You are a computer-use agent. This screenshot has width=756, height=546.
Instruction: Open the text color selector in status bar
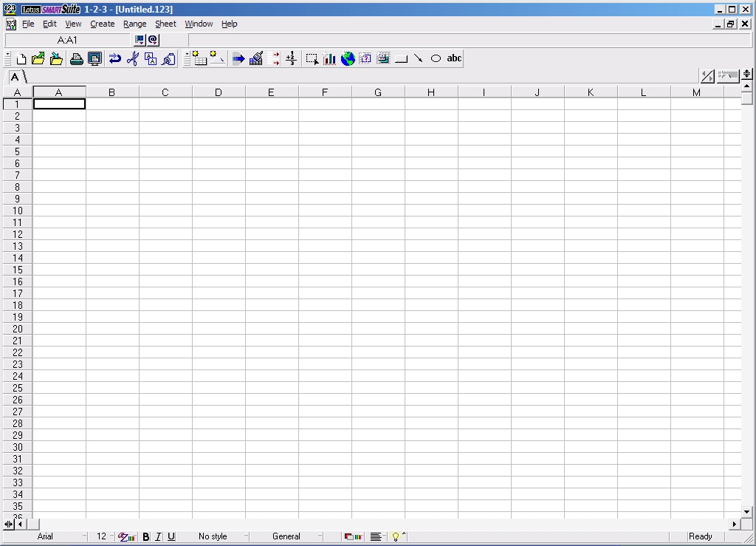pyautogui.click(x=126, y=536)
